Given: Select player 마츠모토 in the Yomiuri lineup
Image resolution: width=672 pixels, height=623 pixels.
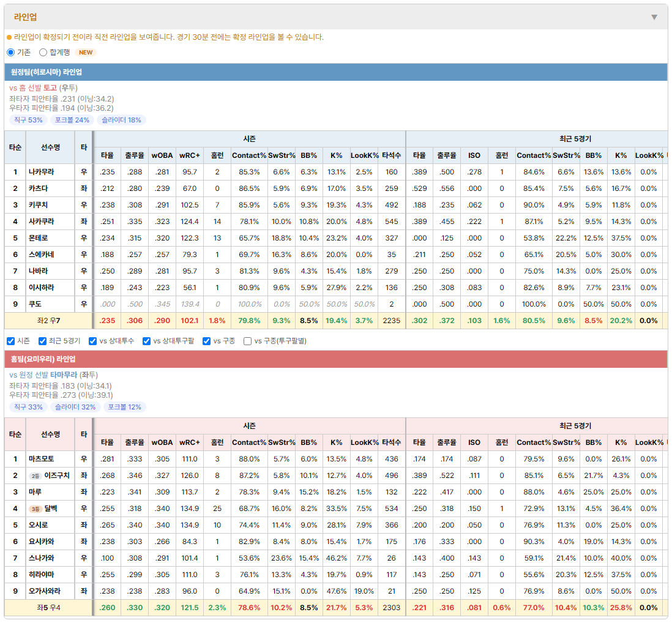Looking at the screenshot, I should point(41,459).
